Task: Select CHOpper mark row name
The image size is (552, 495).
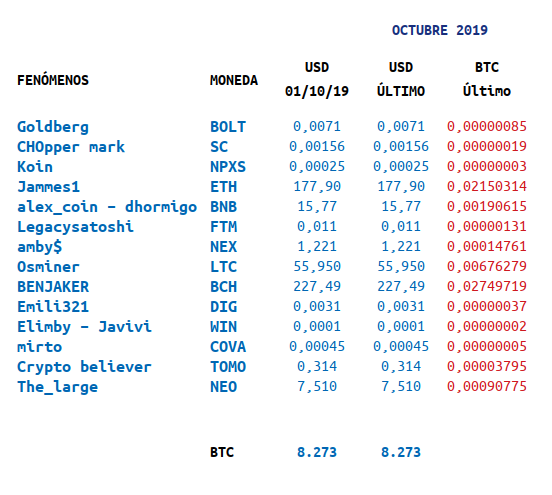Action: (x=71, y=147)
